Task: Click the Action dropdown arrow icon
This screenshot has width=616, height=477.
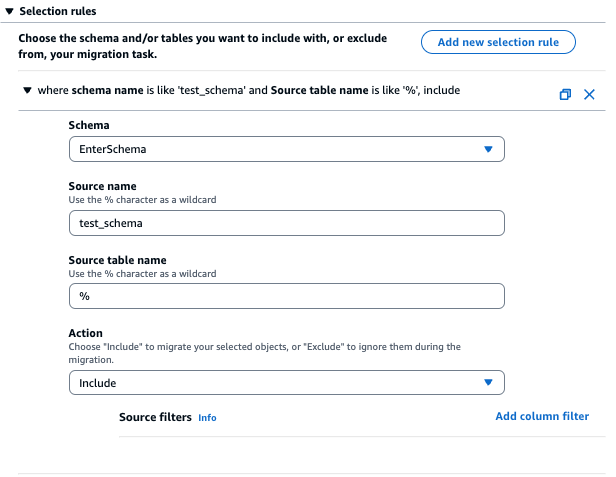Action: coord(488,382)
